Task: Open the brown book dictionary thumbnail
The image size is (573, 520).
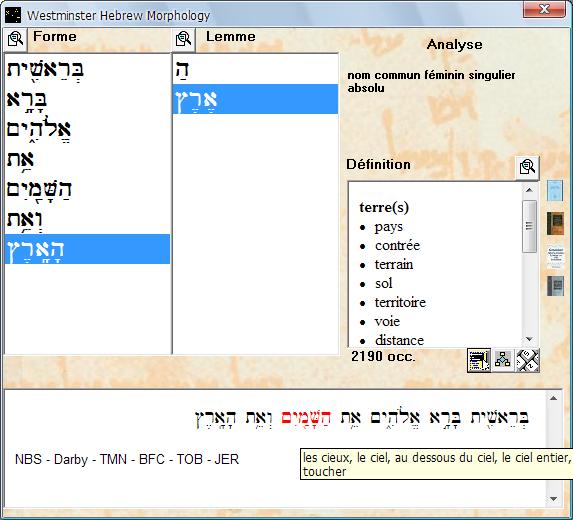Action: (x=555, y=223)
